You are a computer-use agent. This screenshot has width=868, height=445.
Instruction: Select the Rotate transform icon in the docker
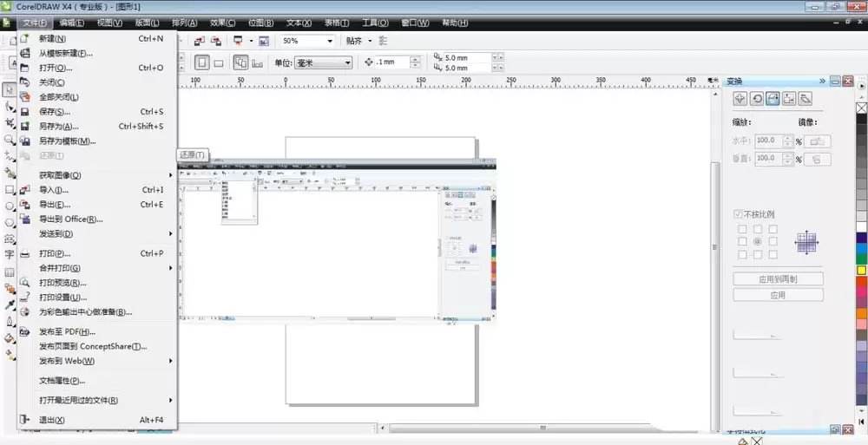(757, 99)
